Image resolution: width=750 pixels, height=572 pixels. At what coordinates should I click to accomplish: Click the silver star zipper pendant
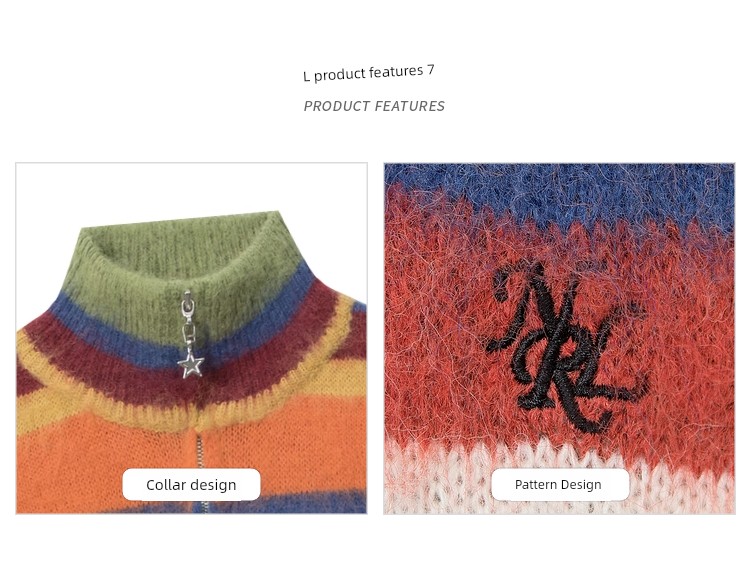[191, 364]
